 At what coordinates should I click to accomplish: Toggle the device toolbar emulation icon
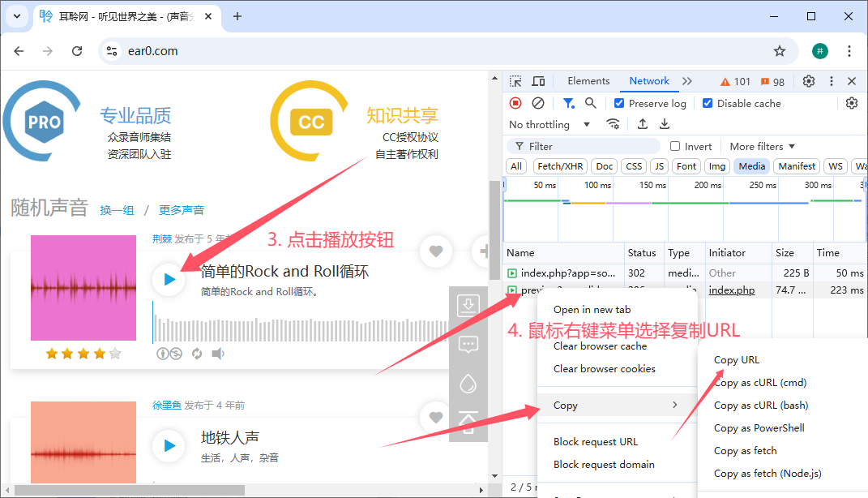click(x=538, y=81)
